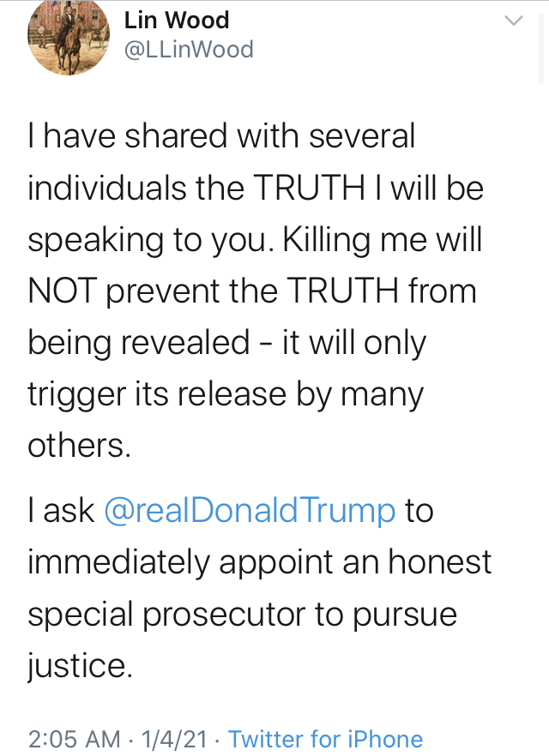Click the line 'immediately appoint an honest'

pos(260,561)
